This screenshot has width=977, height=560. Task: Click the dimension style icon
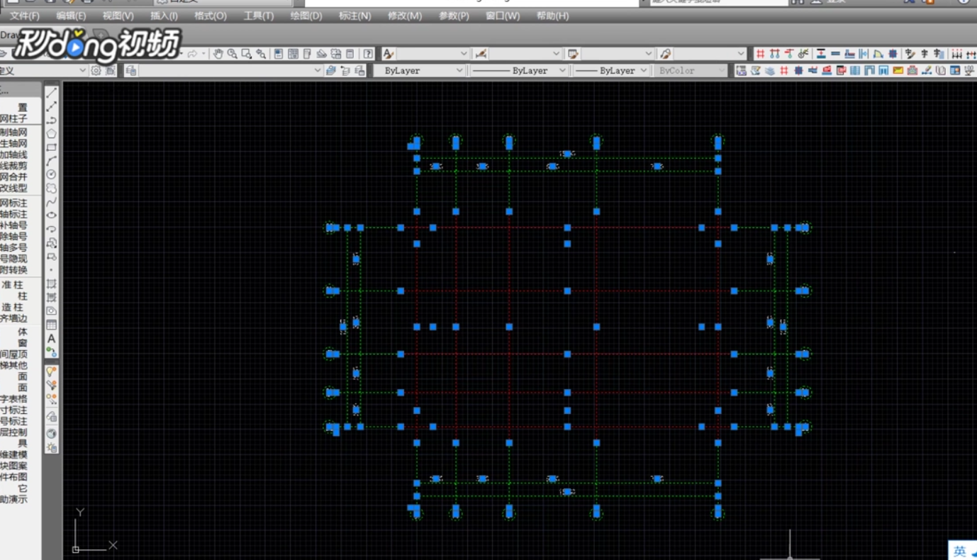click(x=481, y=53)
